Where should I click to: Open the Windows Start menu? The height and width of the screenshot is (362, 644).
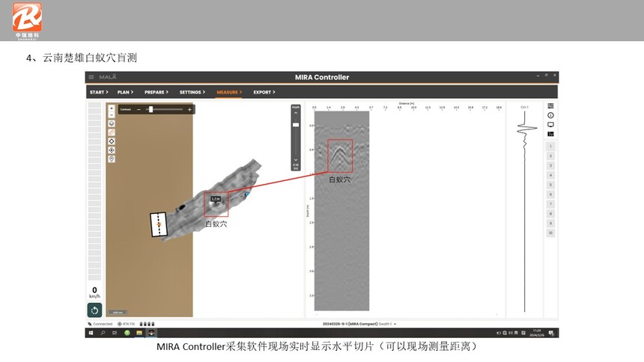coord(91,333)
